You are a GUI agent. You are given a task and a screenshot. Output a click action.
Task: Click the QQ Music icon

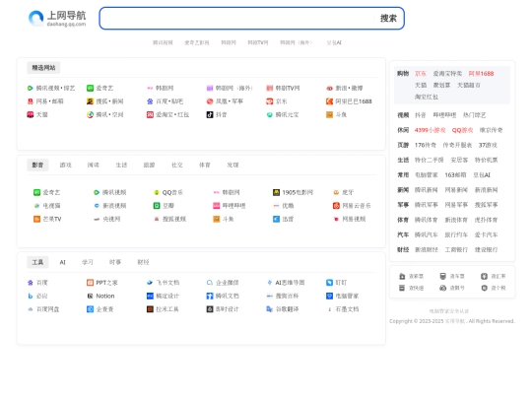(x=157, y=192)
